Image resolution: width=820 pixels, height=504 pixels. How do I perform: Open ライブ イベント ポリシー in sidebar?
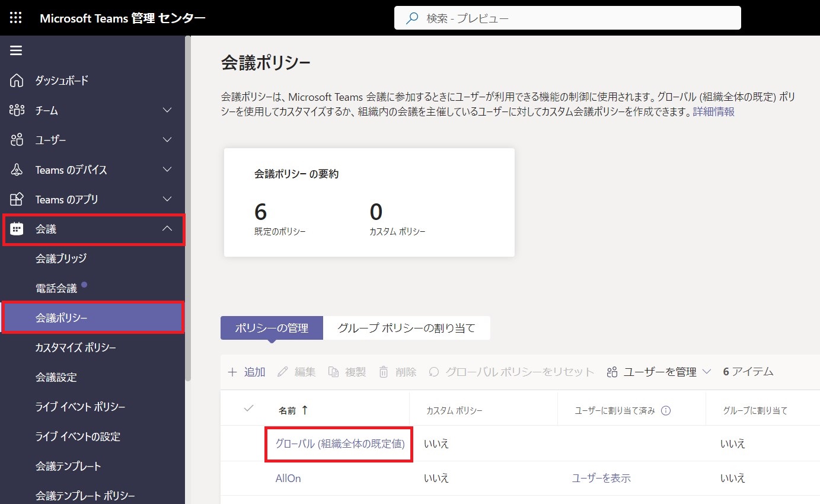80,407
